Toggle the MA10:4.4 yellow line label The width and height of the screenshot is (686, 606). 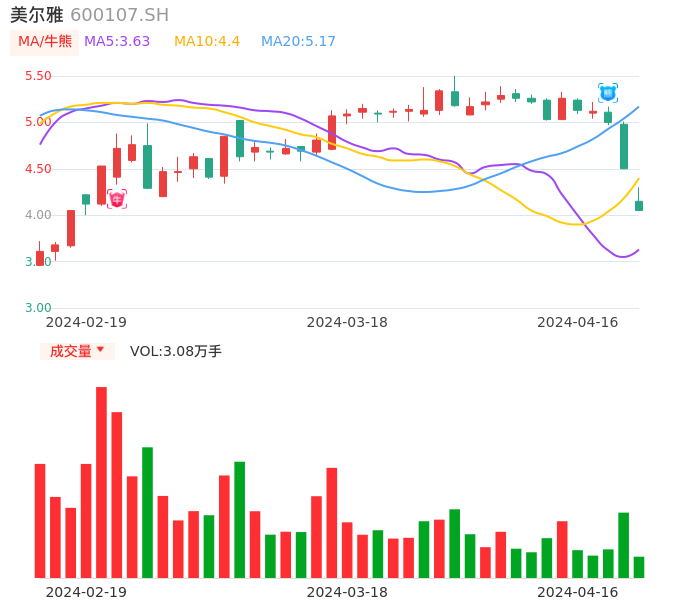207,42
